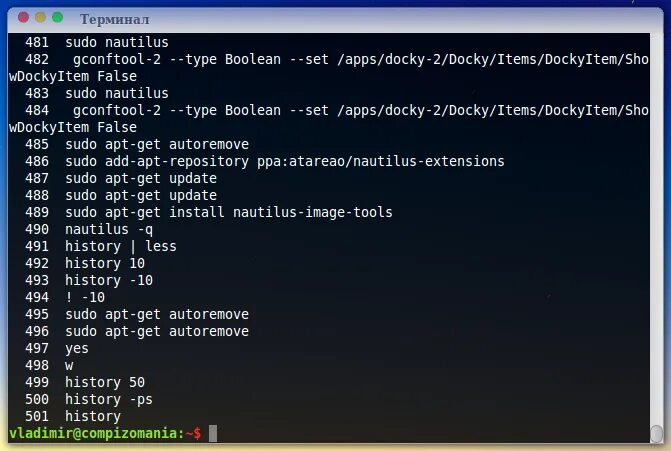The width and height of the screenshot is (671, 451).
Task: Select line 487 sudo apt-get update
Action: 121,178
